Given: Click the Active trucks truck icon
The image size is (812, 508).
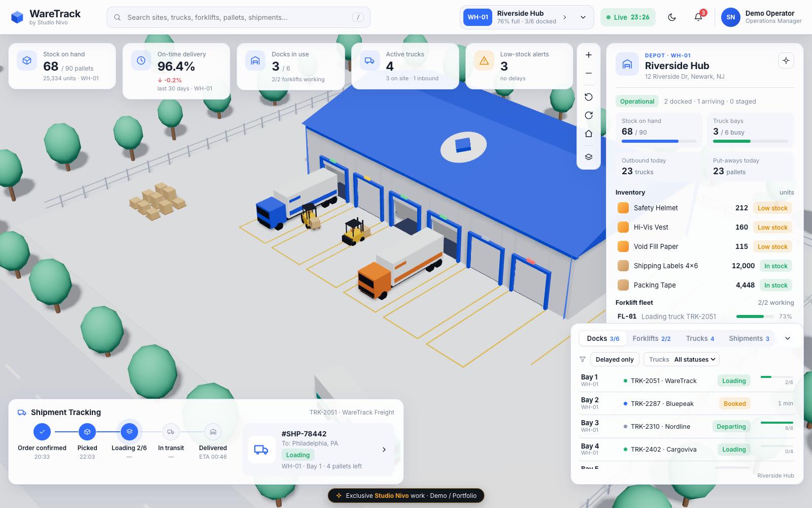Looking at the screenshot, I should [369, 60].
